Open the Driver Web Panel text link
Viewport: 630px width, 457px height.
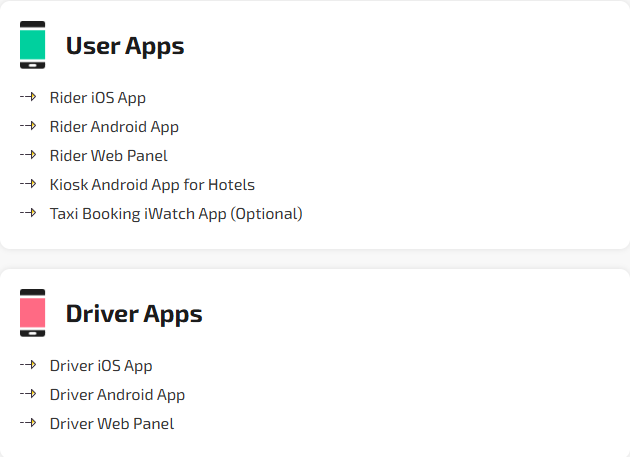tap(112, 424)
